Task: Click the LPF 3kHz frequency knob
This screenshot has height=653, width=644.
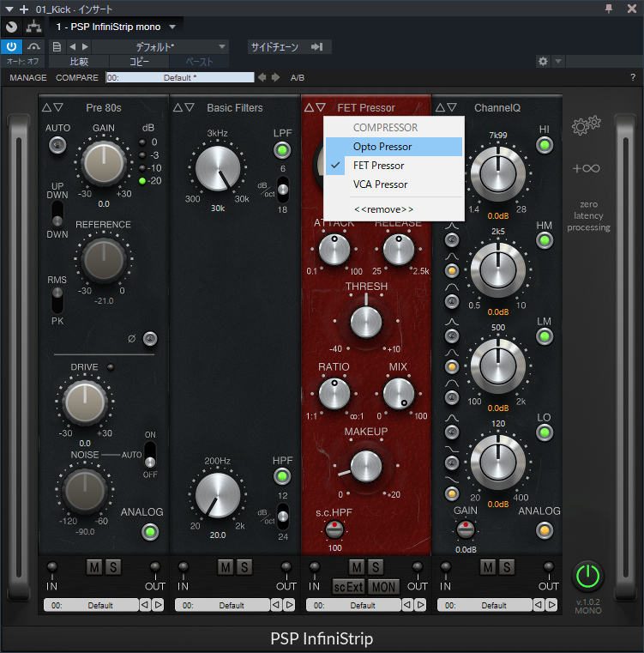Action: point(218,168)
